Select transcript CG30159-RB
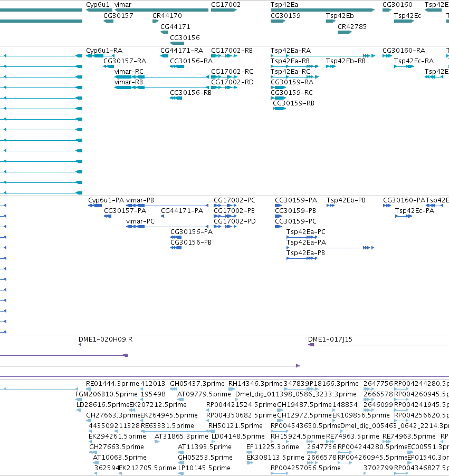 click(x=293, y=103)
